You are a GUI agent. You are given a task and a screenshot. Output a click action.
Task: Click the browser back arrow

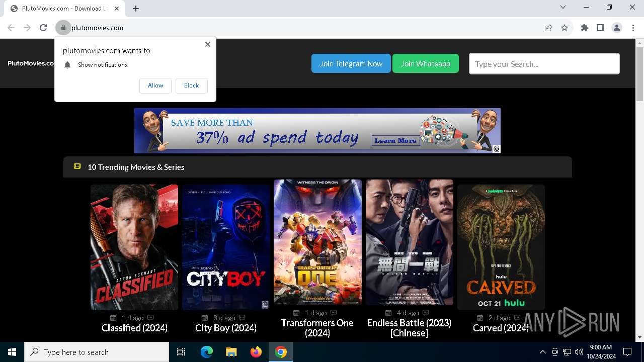click(11, 28)
